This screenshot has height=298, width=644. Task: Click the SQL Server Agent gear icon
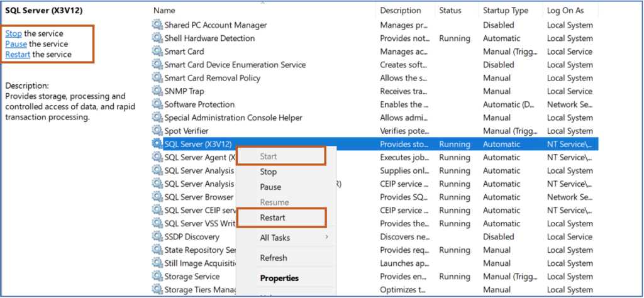click(x=157, y=157)
